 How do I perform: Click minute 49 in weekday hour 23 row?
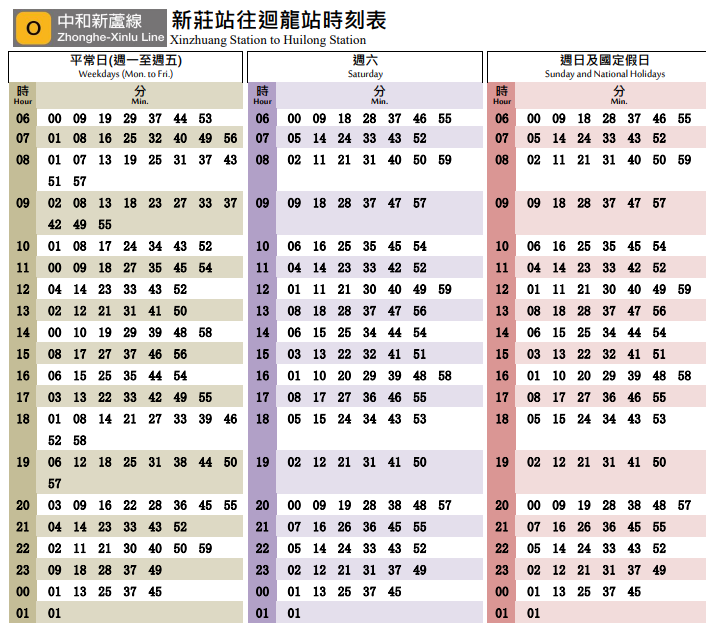pos(155,570)
